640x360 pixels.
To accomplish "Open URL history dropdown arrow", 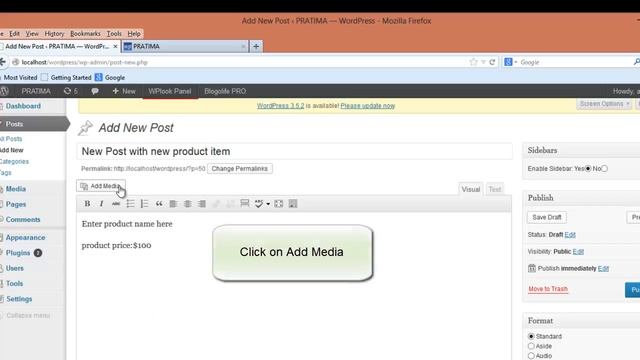I will tap(483, 62).
